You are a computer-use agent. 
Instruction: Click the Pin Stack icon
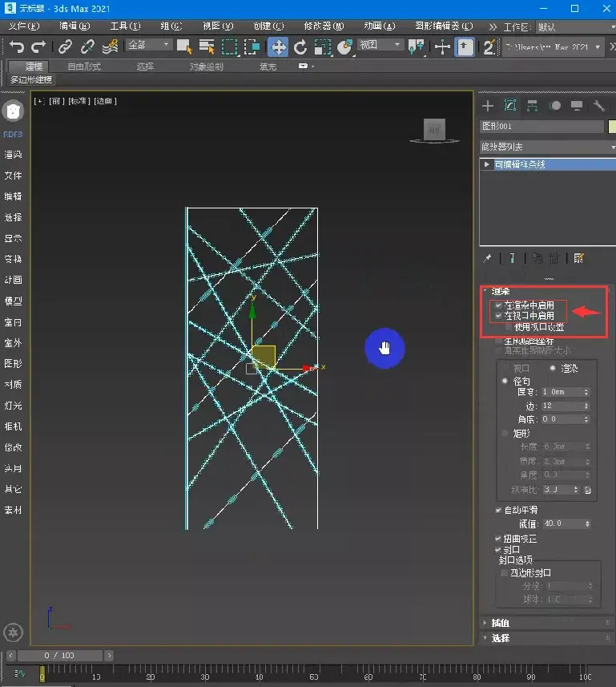click(488, 258)
